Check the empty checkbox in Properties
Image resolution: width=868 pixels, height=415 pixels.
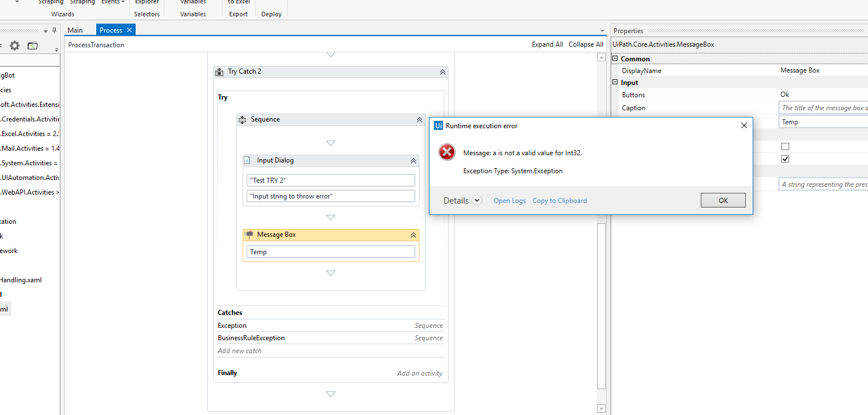(x=785, y=146)
